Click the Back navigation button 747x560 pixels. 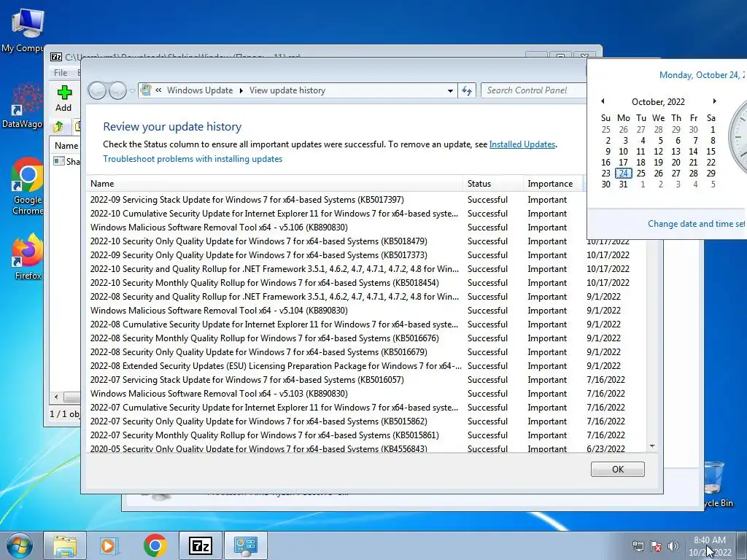(x=97, y=90)
